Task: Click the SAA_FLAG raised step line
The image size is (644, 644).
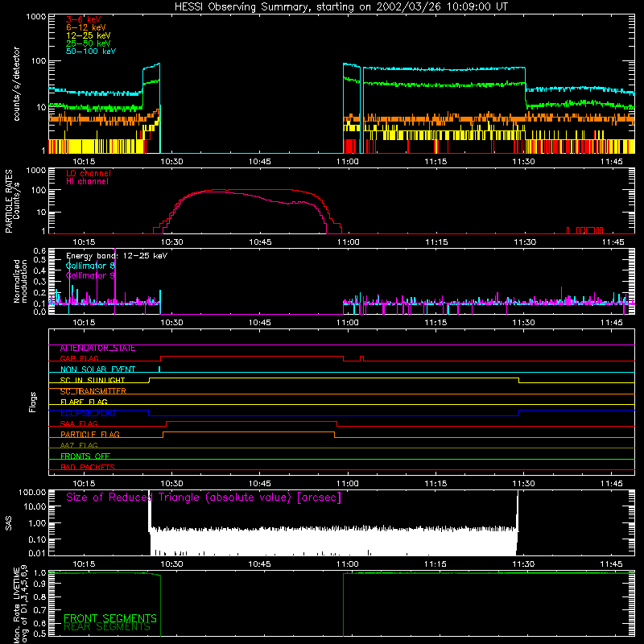Action: (251, 421)
